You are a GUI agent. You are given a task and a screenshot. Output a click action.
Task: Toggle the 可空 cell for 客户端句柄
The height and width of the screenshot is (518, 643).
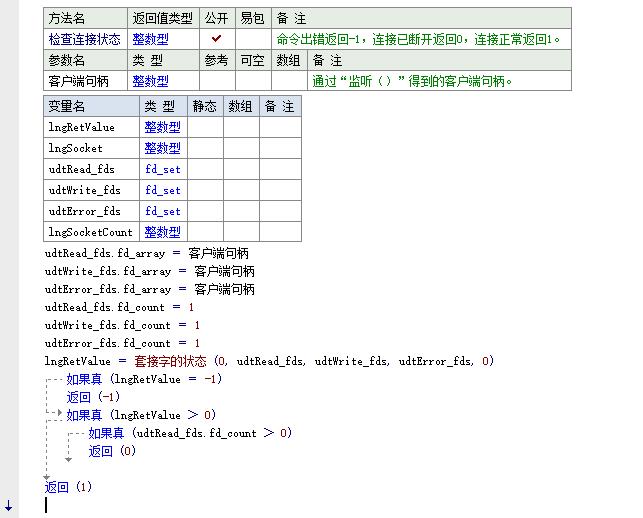[253, 81]
